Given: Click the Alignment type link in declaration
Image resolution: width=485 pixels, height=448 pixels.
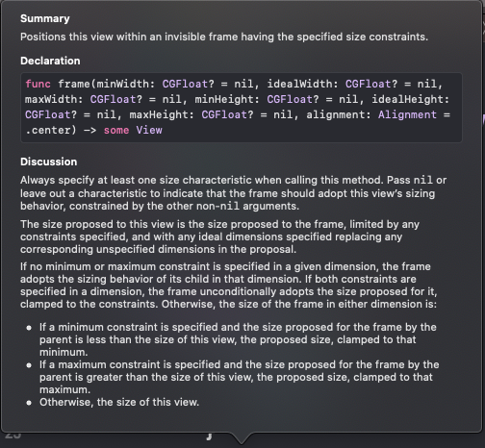Looking at the screenshot, I should pos(407,114).
